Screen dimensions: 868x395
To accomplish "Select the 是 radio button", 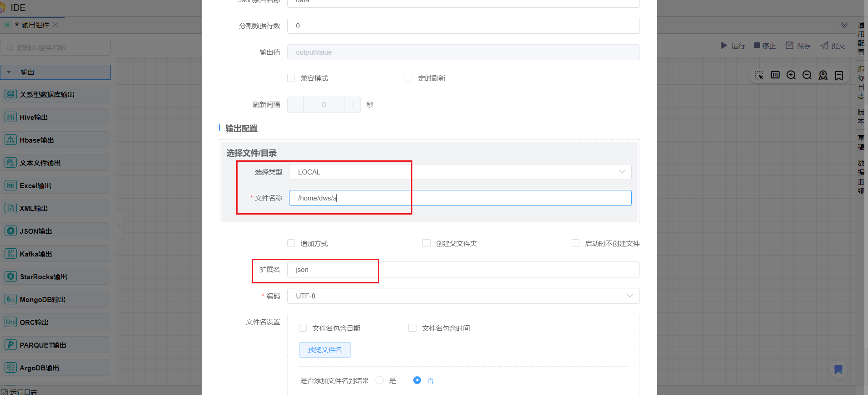I will pyautogui.click(x=380, y=380).
